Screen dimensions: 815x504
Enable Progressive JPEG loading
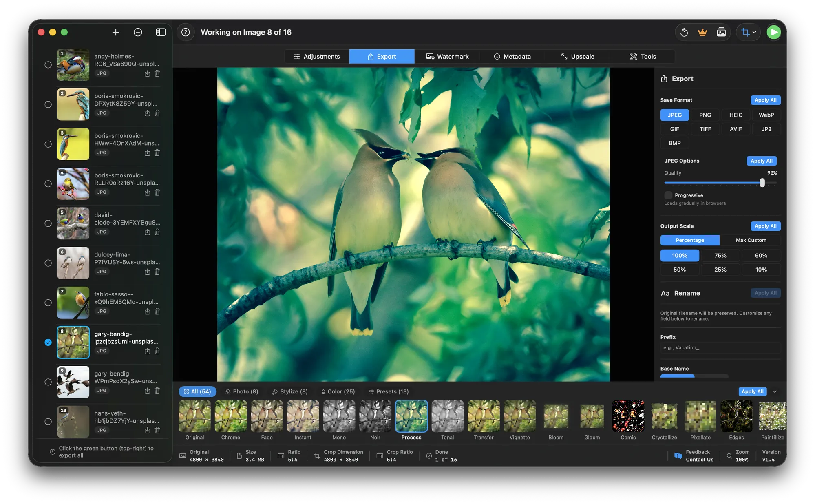coord(668,195)
